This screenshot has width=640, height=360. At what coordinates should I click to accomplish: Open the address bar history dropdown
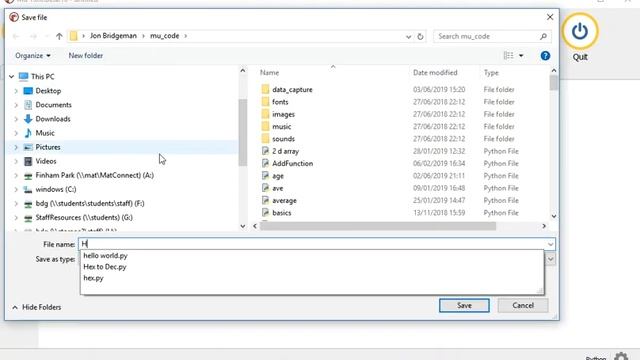pos(408,37)
